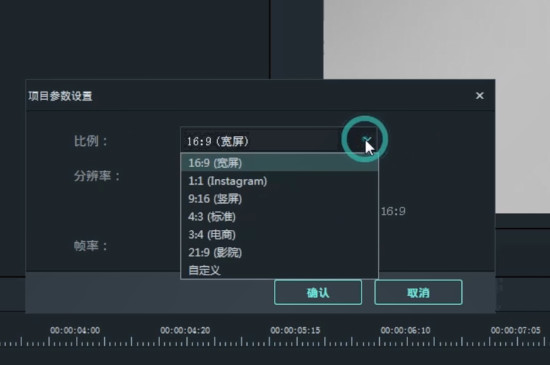Collapse the 比例 dropdown using its arrow
This screenshot has height=365, width=550.
365,140
